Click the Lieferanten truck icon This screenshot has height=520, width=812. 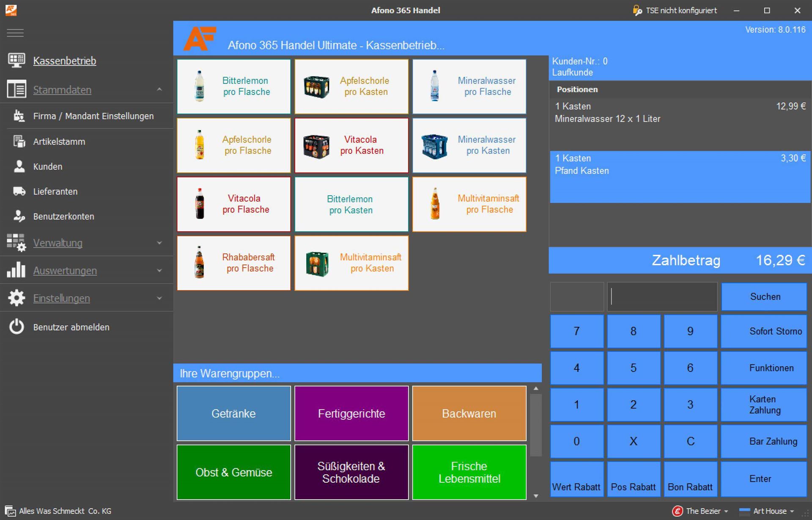(x=19, y=191)
